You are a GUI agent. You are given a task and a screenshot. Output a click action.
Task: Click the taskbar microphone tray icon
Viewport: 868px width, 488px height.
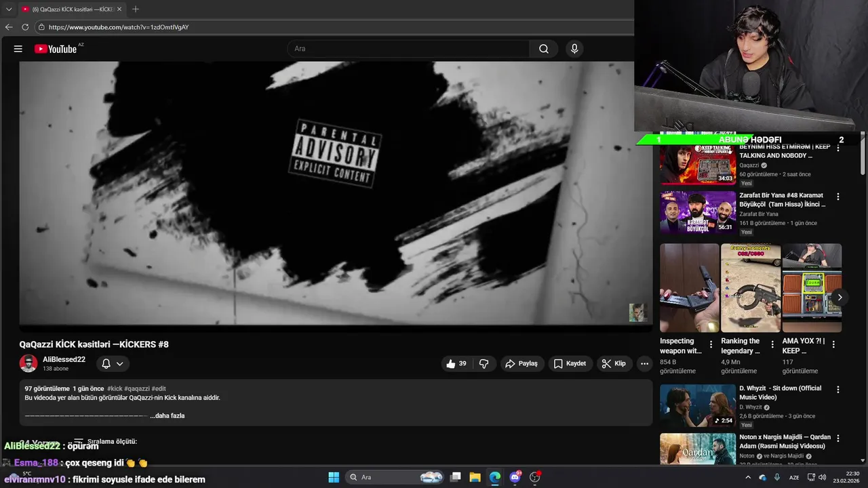[777, 477]
